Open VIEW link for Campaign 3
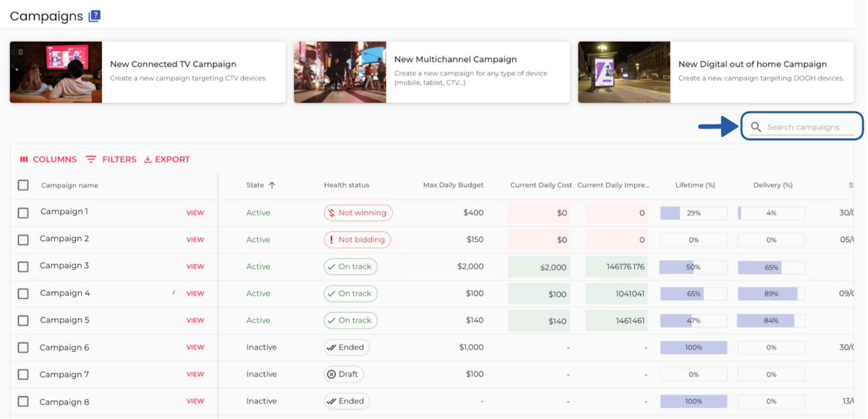 [x=195, y=266]
